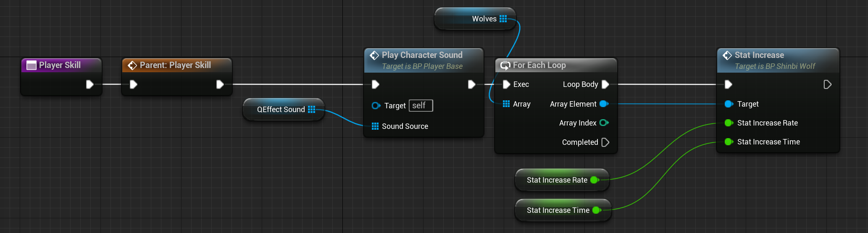Click the 'Loop Body' label
The height and width of the screenshot is (233, 868).
(580, 84)
